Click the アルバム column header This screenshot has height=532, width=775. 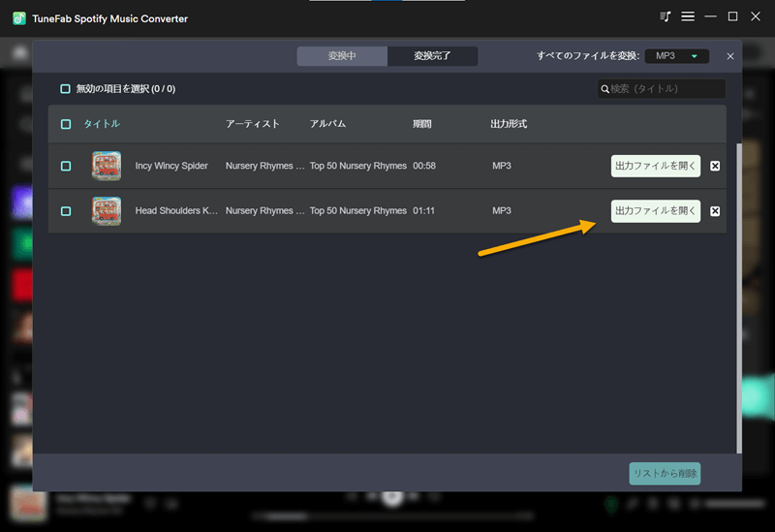327,124
